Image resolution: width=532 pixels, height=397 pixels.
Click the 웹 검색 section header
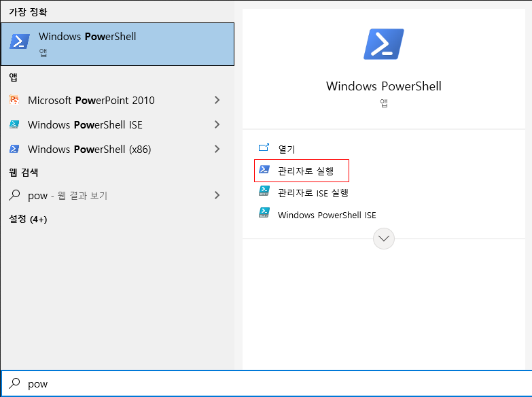[x=23, y=172]
